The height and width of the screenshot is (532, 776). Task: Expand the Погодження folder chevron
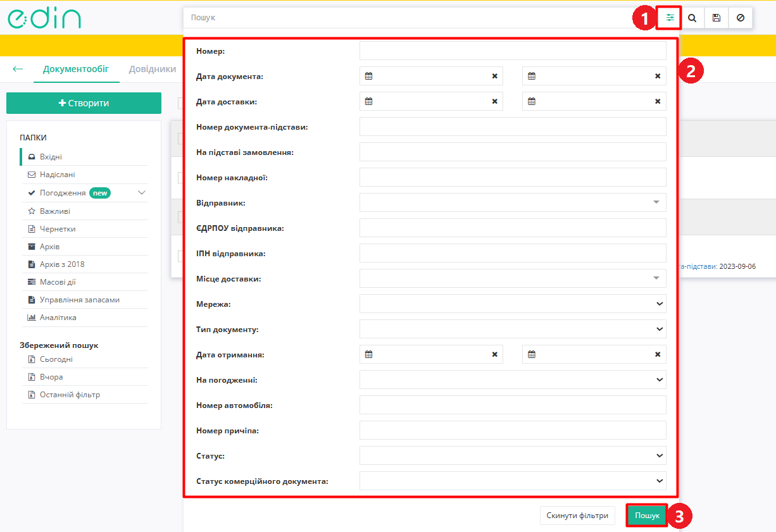142,192
